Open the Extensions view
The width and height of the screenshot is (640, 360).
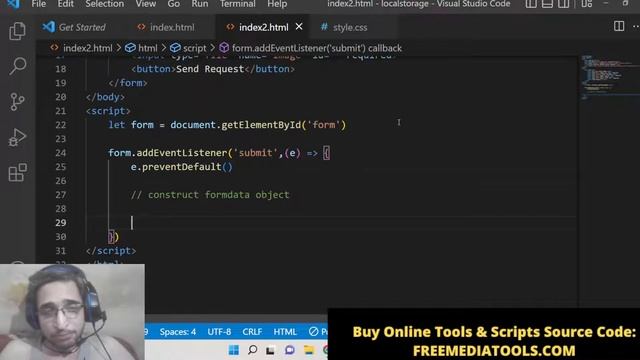pyautogui.click(x=18, y=172)
